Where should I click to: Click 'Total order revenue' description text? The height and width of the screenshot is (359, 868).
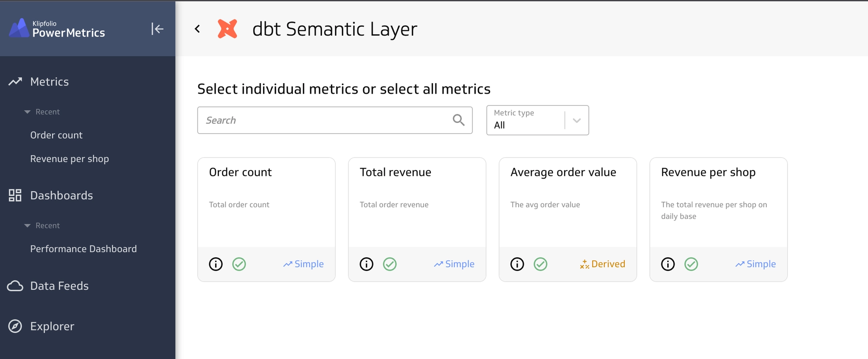(394, 204)
